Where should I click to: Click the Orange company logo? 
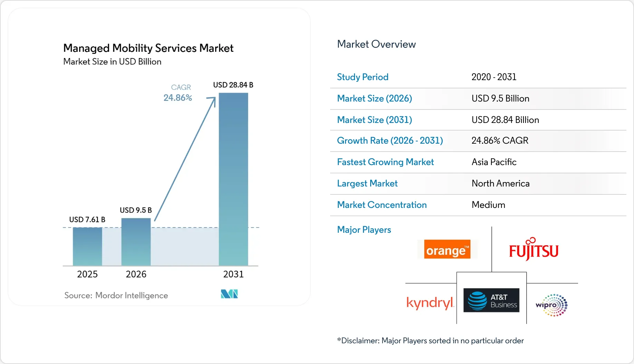coord(447,249)
